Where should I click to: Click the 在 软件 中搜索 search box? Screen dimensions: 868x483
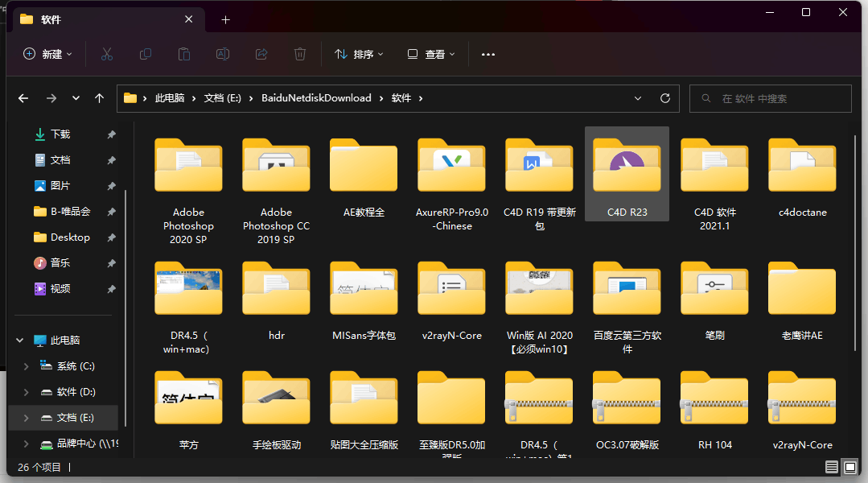point(770,98)
